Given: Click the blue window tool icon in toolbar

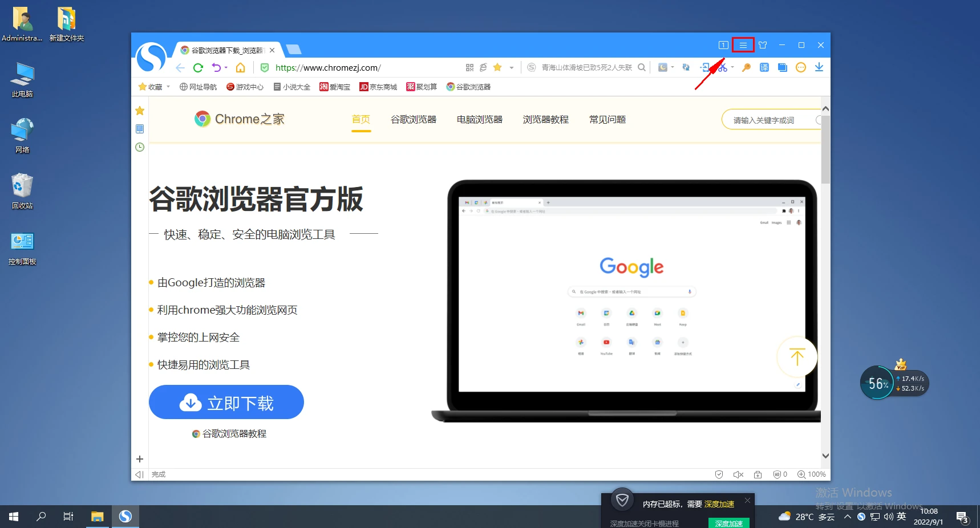Looking at the screenshot, I should [x=783, y=67].
